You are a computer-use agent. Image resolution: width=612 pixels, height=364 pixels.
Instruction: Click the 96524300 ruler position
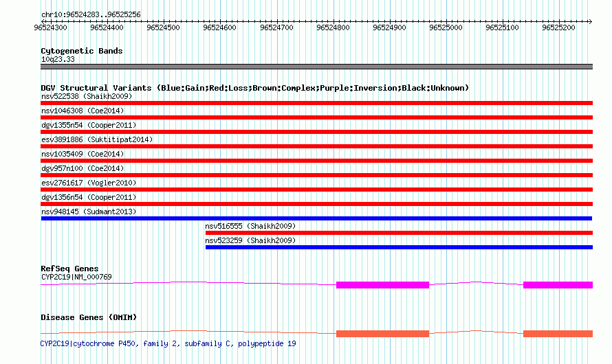[50, 27]
